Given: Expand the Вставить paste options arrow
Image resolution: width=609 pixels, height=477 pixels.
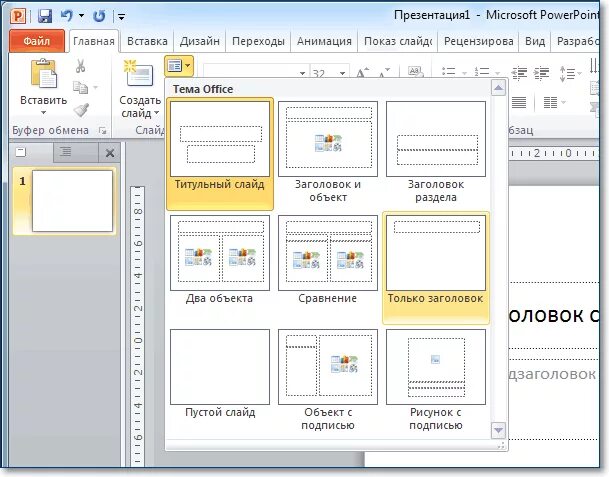Looking at the screenshot, I should [x=44, y=113].
